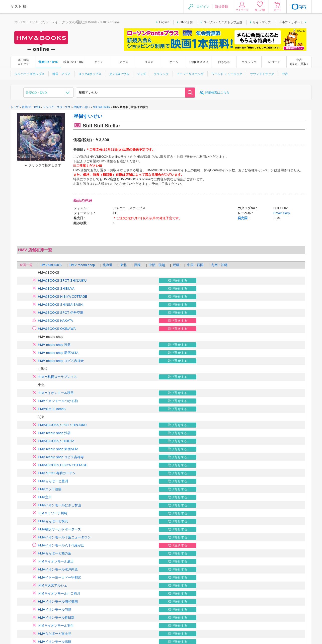
Task: Go to 韓国・アジア genre submenu
Action: pos(61,74)
